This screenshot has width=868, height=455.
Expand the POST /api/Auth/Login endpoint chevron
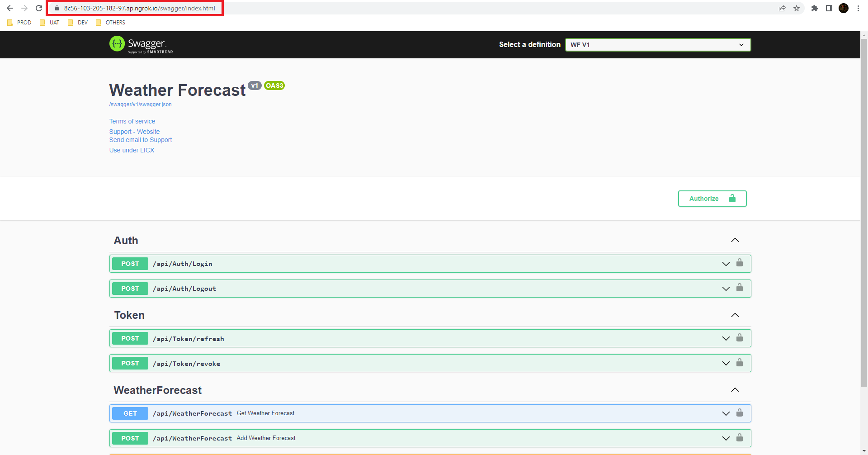[x=726, y=264]
